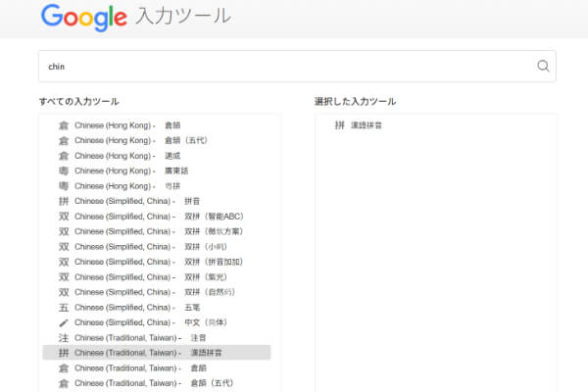Focus the search field containing 'chin'
The image size is (588, 392).
[x=284, y=67]
